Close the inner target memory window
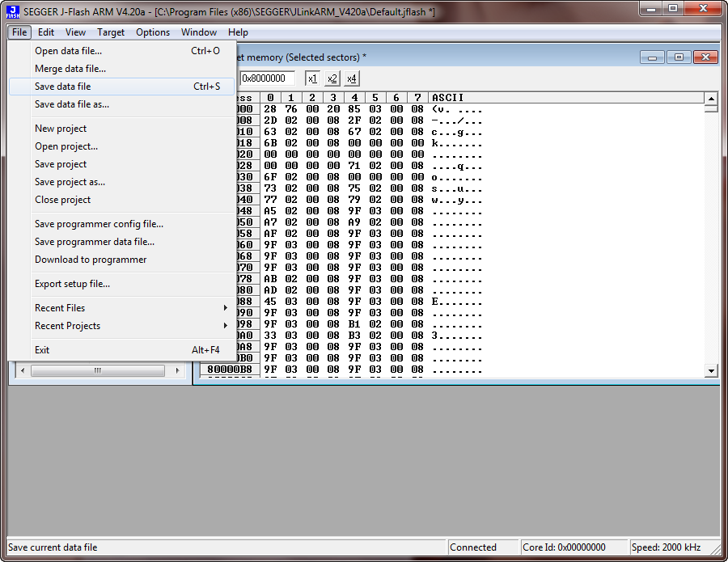 pos(705,57)
